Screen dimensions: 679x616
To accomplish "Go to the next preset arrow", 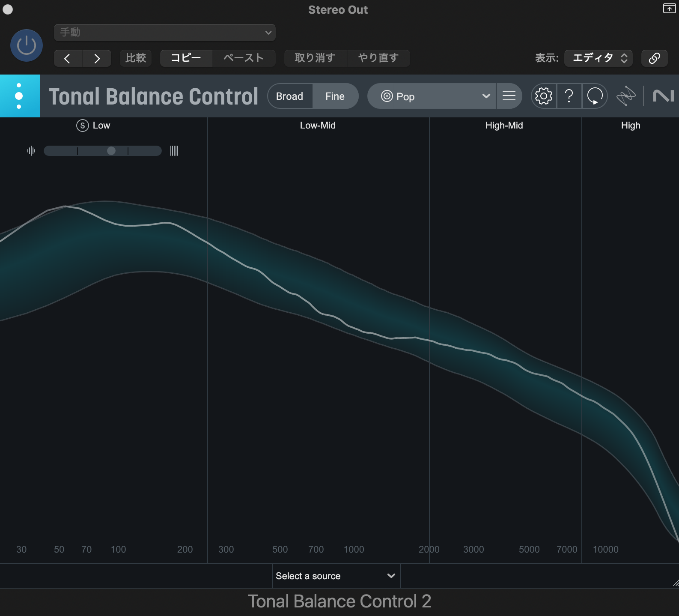I will pos(97,58).
